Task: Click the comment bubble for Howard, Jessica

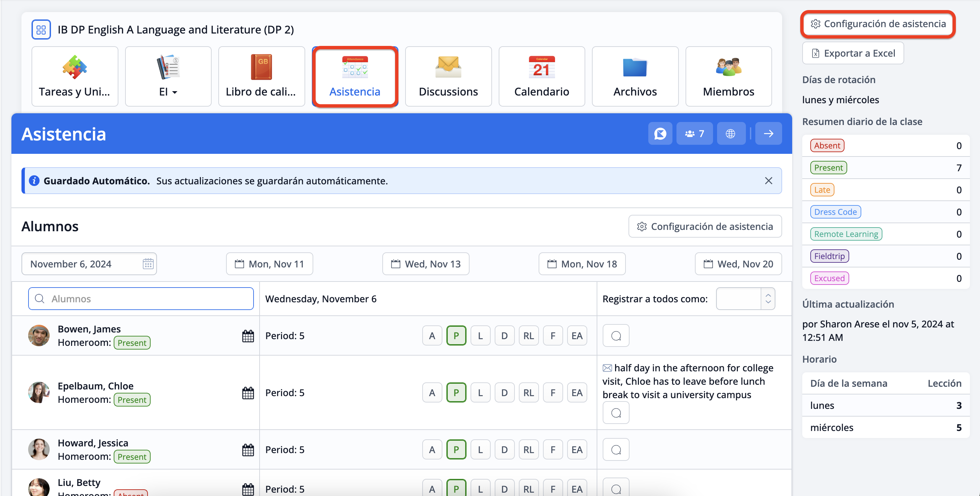Action: pos(616,450)
